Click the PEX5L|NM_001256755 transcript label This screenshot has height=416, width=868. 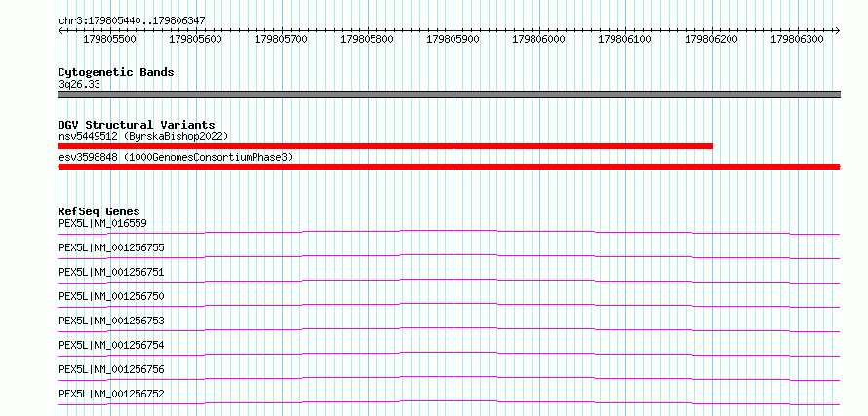(x=111, y=247)
